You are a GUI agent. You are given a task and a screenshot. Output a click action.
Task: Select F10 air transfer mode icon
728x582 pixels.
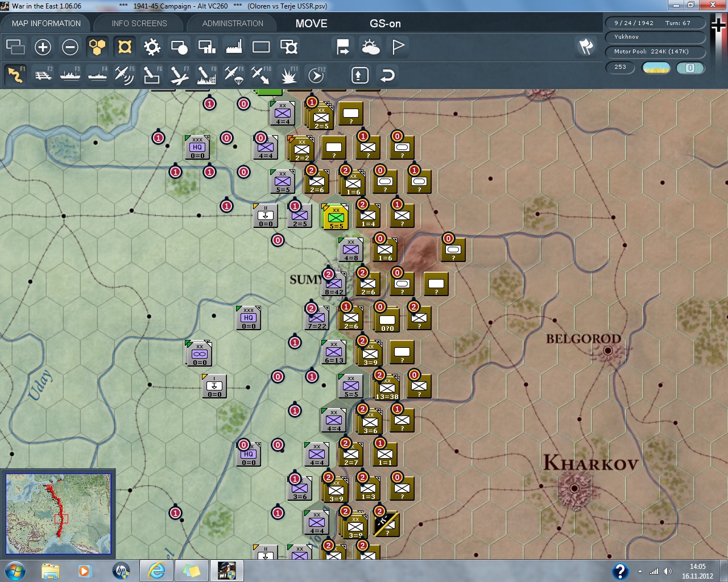click(x=261, y=75)
